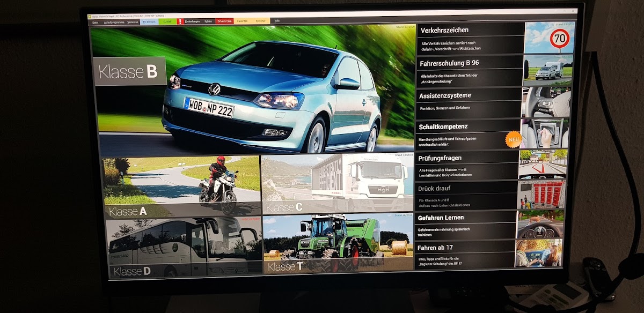
Task: Choose the Klasse D bus tile
Action: [184, 248]
